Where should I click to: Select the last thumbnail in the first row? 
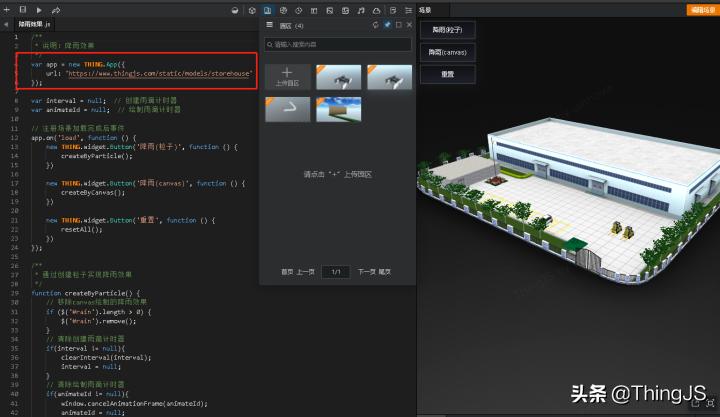pyautogui.click(x=389, y=77)
